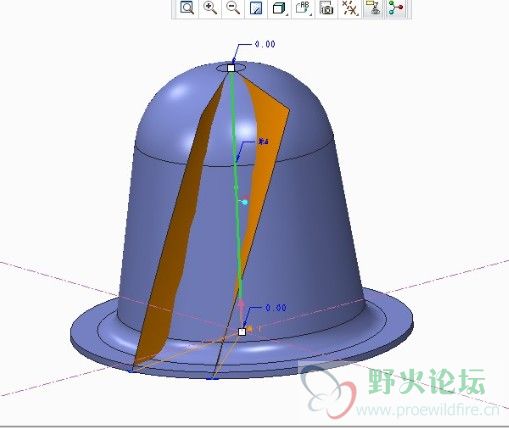Open the View Manager camera icon
This screenshot has width=509, height=428.
[326, 8]
